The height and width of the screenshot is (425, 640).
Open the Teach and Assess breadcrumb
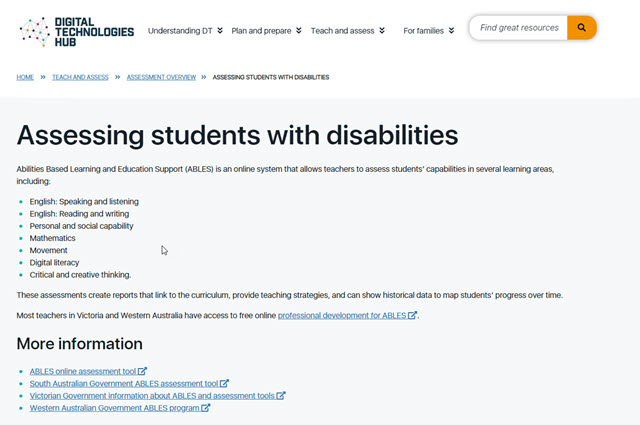(78, 77)
